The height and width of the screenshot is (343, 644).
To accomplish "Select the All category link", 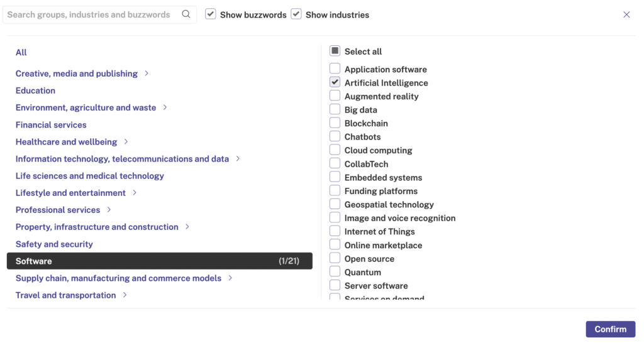I will pyautogui.click(x=21, y=53).
